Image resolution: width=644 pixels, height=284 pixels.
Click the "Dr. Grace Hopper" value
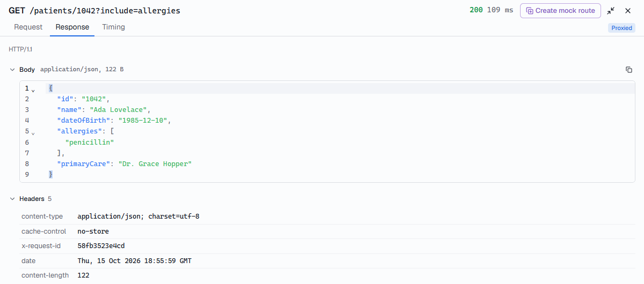point(155,163)
